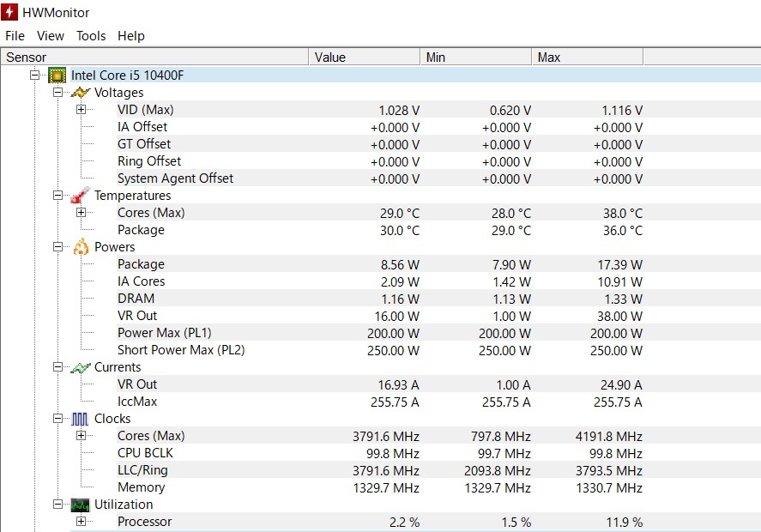This screenshot has height=532, width=761.
Task: Expand the Processor utilization node
Action: [x=82, y=522]
